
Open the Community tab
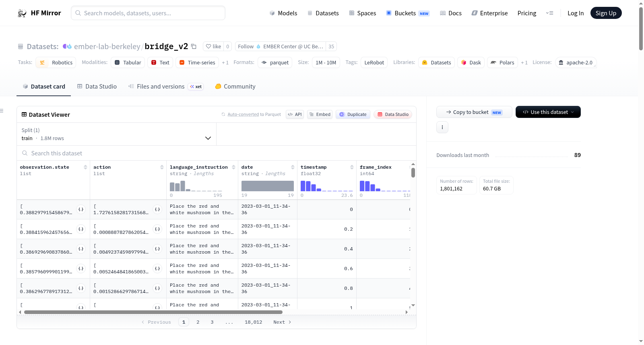click(235, 86)
